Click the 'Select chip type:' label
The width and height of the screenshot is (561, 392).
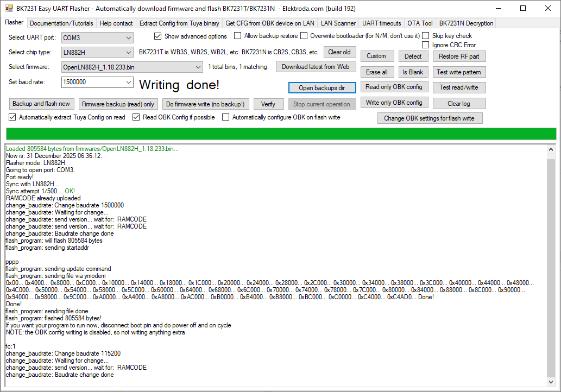tap(30, 52)
